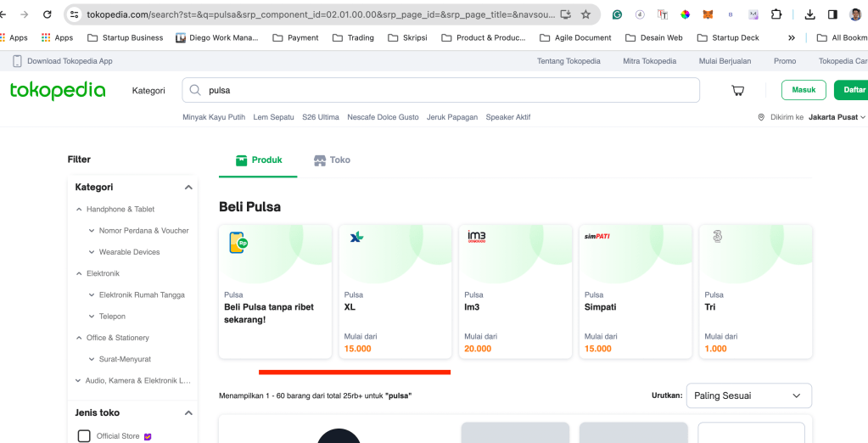Click the phone icon beside Download Tokopedia App
The image size is (868, 443).
pos(17,61)
